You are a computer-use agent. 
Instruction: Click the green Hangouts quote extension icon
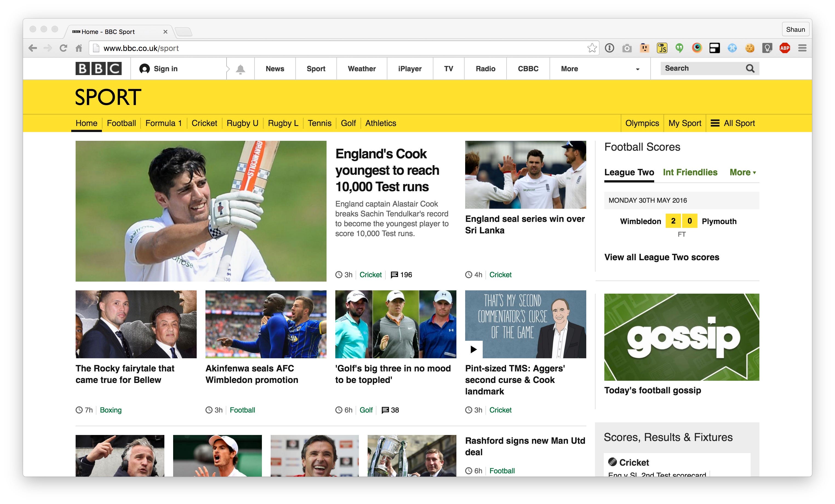679,48
